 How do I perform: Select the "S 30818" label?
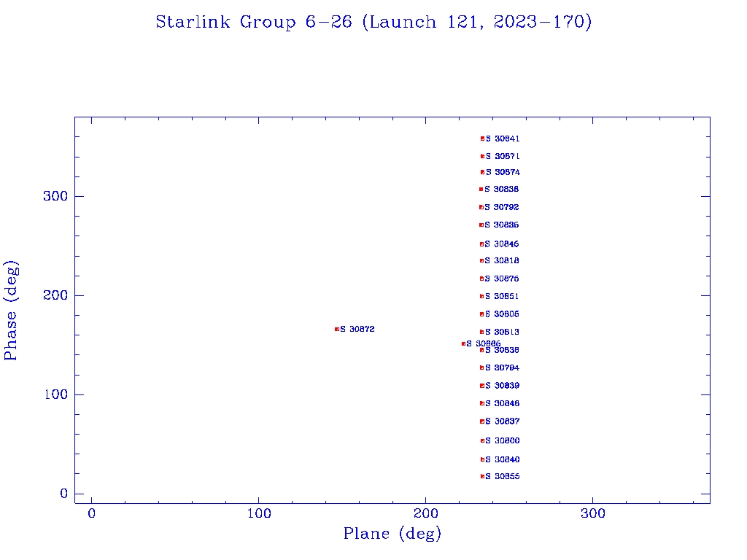(502, 260)
